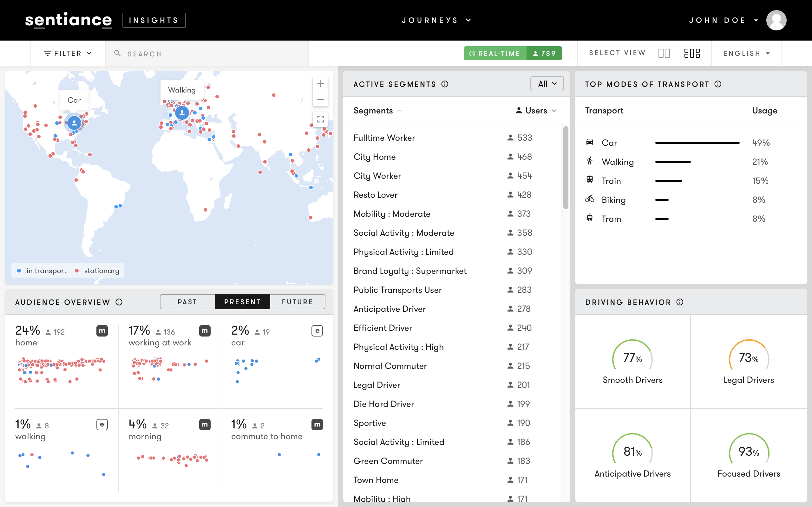Click the Insights header button
Viewport: 812px width, 507px height.
pos(154,20)
